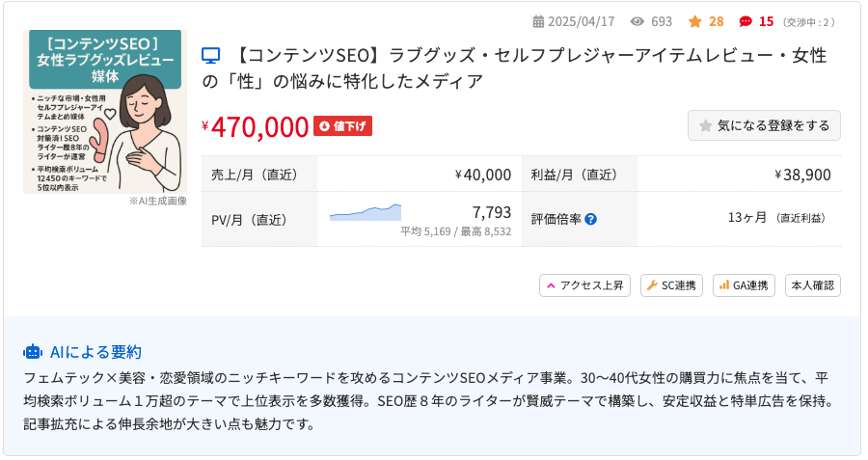Click the 本人確認 tag
This screenshot has height=460, width=868.
click(812, 285)
